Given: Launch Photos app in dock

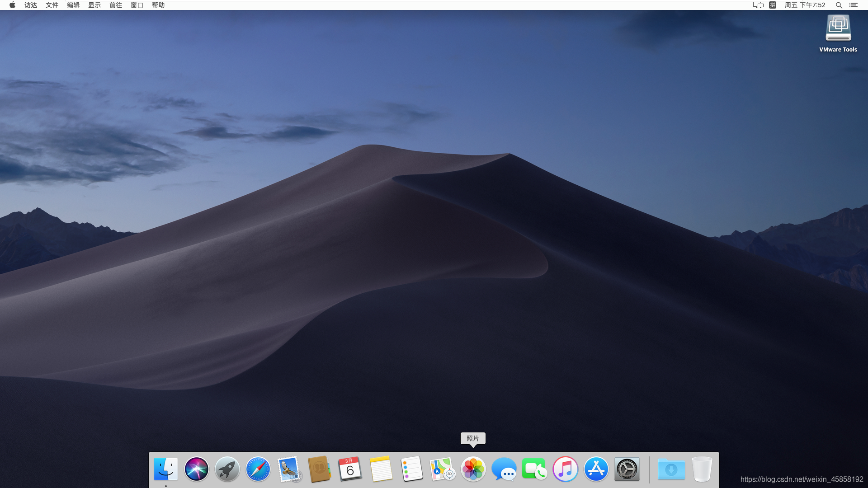Looking at the screenshot, I should (473, 469).
